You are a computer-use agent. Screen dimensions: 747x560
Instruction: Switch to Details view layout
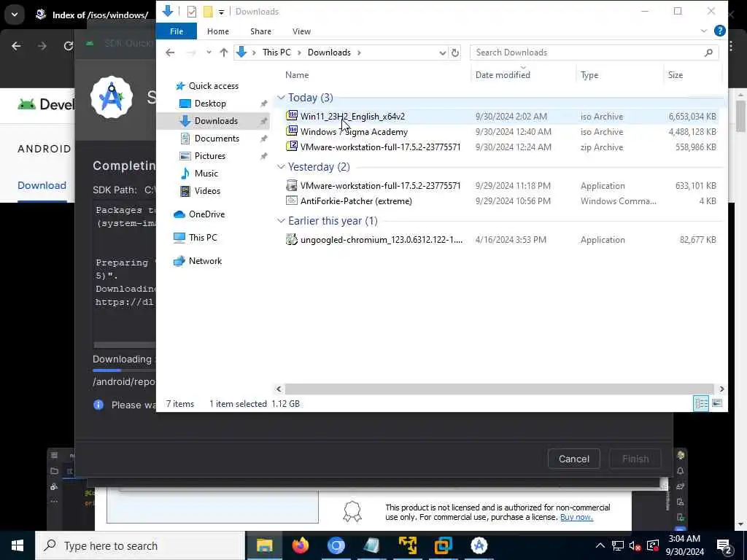coord(701,403)
